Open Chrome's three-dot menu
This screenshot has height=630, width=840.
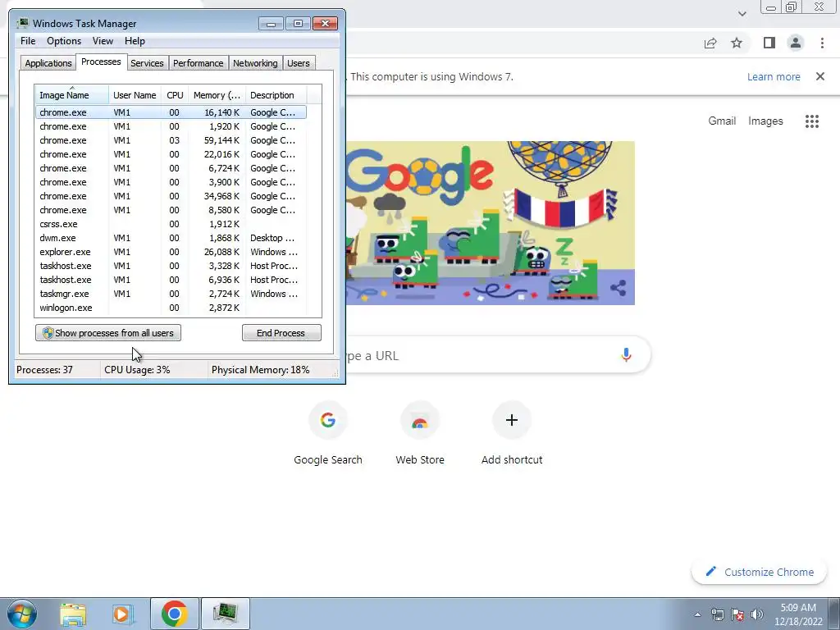(x=822, y=43)
